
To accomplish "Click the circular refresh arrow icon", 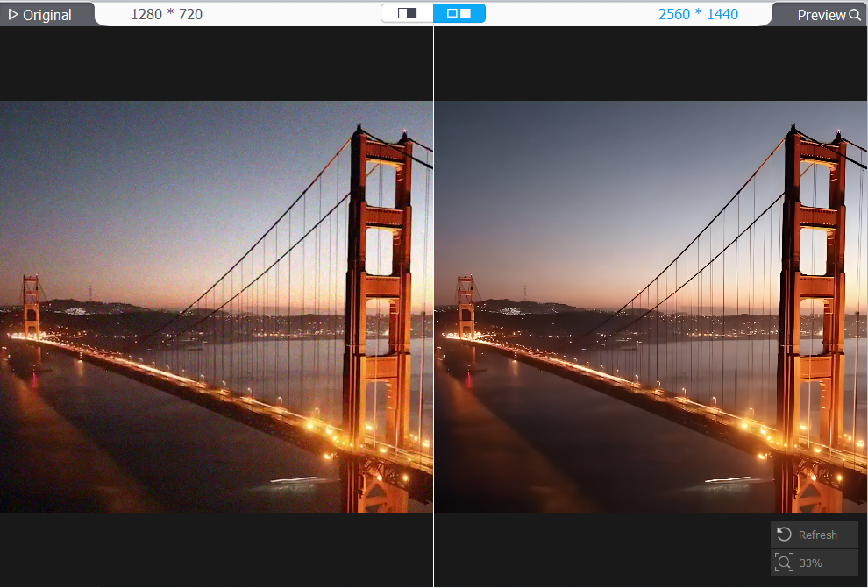I will [x=783, y=534].
